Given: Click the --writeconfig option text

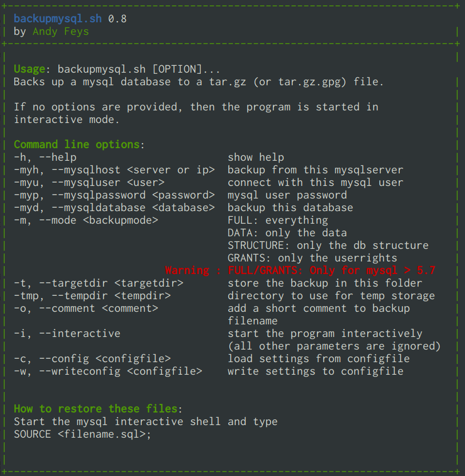Looking at the screenshot, I should [108, 371].
